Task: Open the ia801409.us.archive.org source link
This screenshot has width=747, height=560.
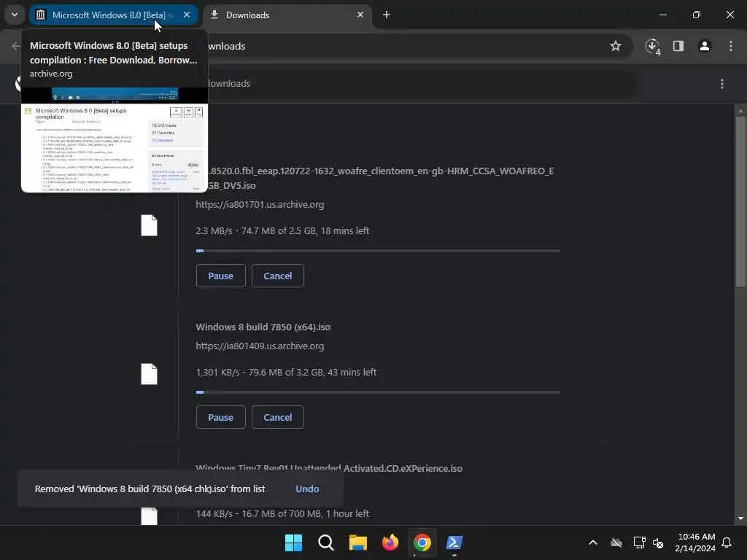Action: pos(260,346)
